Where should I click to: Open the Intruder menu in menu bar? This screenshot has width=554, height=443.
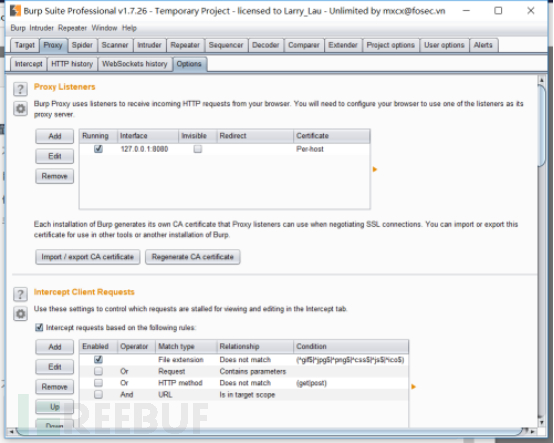click(41, 28)
